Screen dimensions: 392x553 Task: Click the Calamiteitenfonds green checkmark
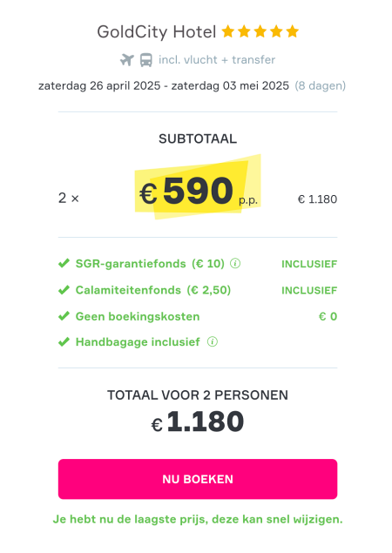pos(64,289)
